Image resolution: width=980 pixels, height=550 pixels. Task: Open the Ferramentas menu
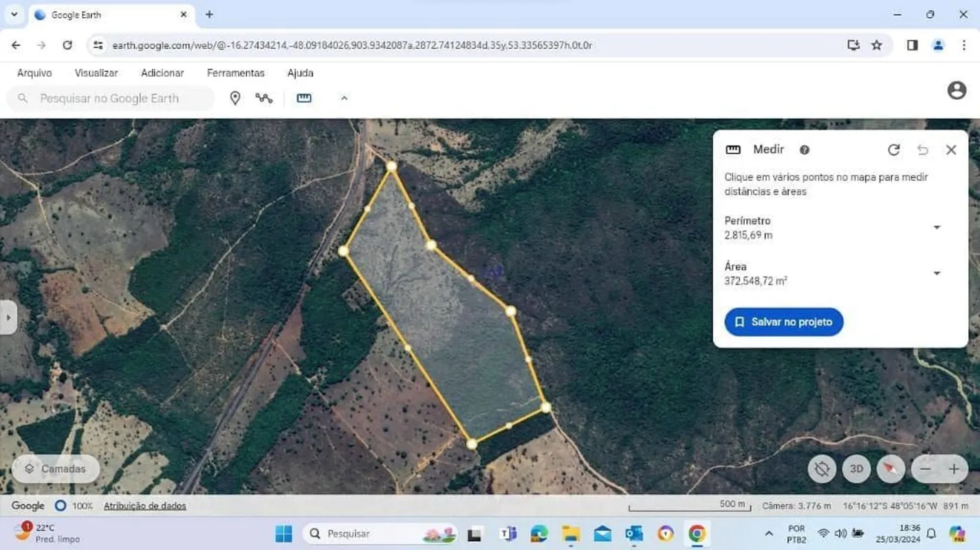[235, 73]
